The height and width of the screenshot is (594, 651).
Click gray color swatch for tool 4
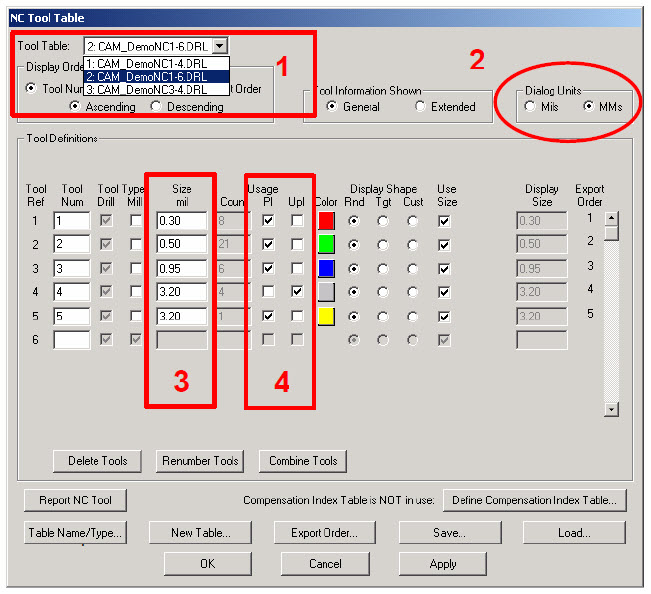[326, 292]
